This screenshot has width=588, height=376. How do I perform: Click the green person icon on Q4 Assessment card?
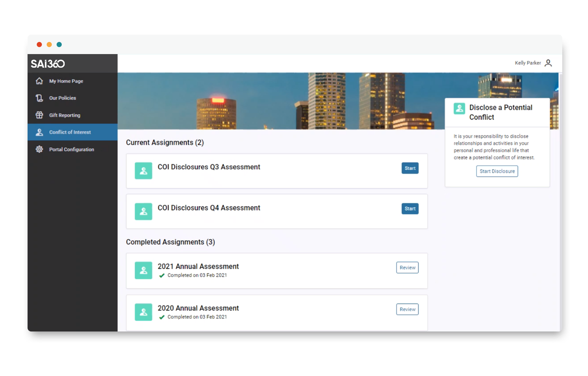143,212
